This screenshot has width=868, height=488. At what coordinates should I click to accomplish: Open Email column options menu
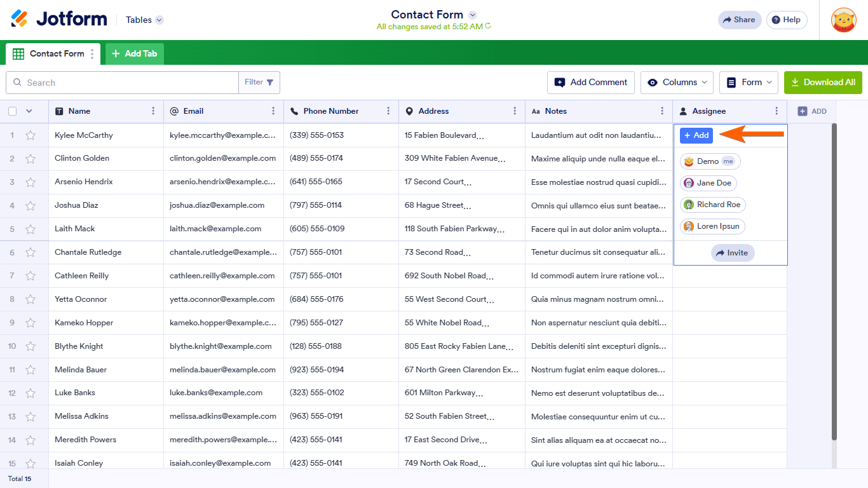pyautogui.click(x=273, y=111)
